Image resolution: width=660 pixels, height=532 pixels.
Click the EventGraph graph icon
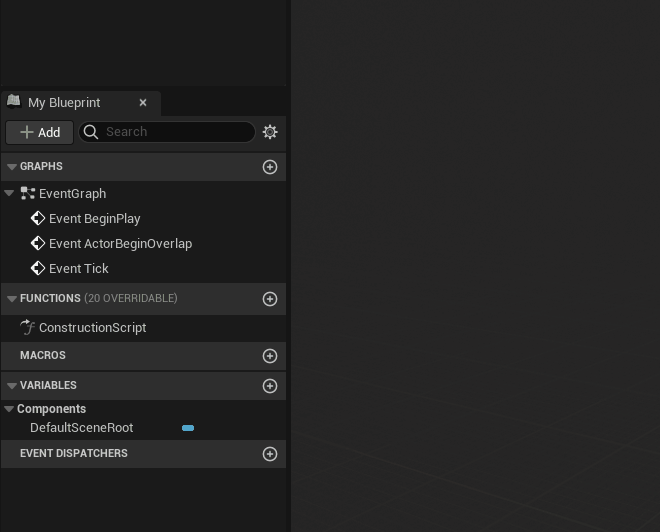click(28, 194)
